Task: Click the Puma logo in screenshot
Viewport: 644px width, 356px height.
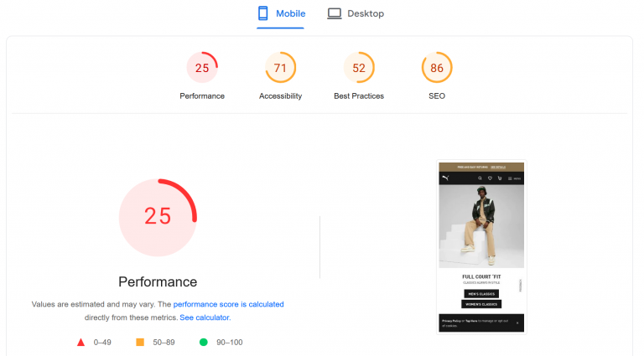Action: (x=445, y=178)
